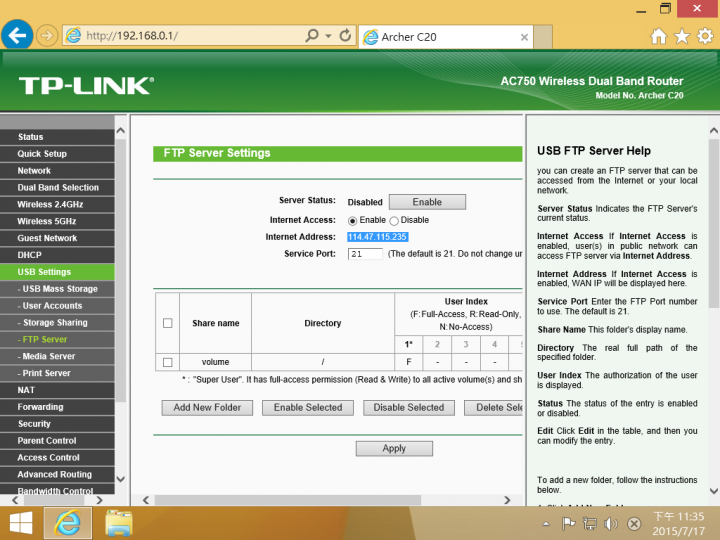This screenshot has height=540, width=720.
Task: Click the Apply button
Action: [394, 449]
